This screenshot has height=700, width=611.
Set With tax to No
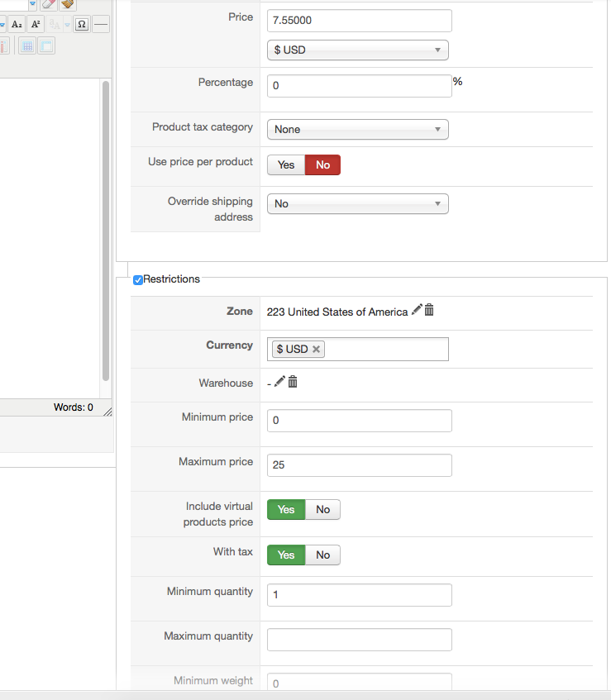click(x=322, y=555)
